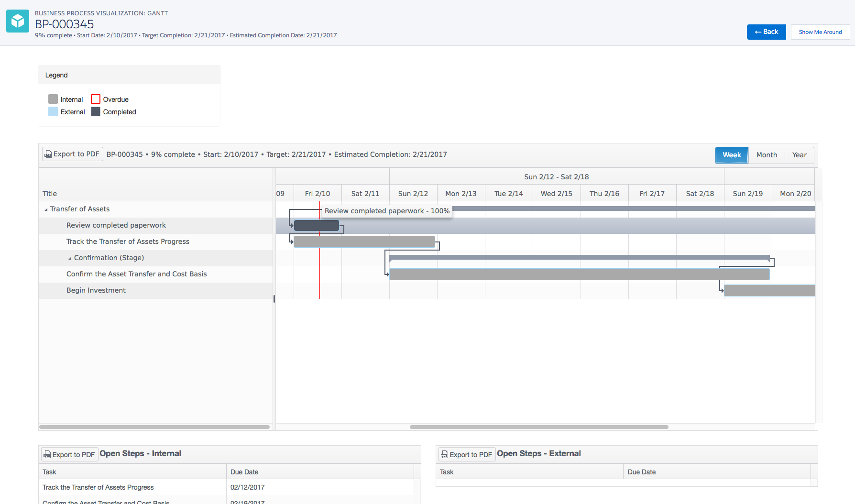This screenshot has height=504, width=855.
Task: Click the Export to PDF icon in the Gantt toolbar
Action: click(x=48, y=154)
